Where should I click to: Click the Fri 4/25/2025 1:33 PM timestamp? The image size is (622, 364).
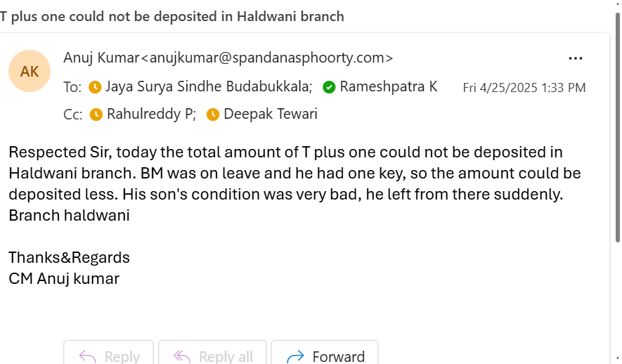click(524, 88)
